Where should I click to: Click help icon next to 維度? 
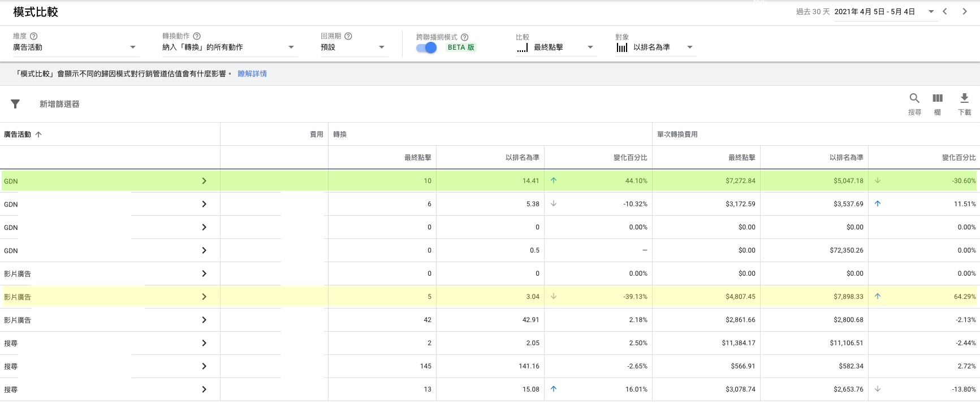coord(34,36)
